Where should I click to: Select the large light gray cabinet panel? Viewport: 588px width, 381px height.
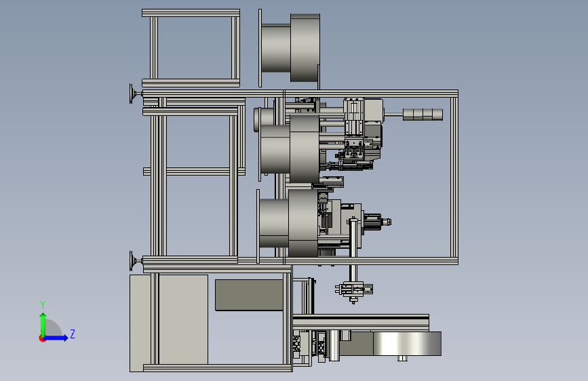click(168, 323)
